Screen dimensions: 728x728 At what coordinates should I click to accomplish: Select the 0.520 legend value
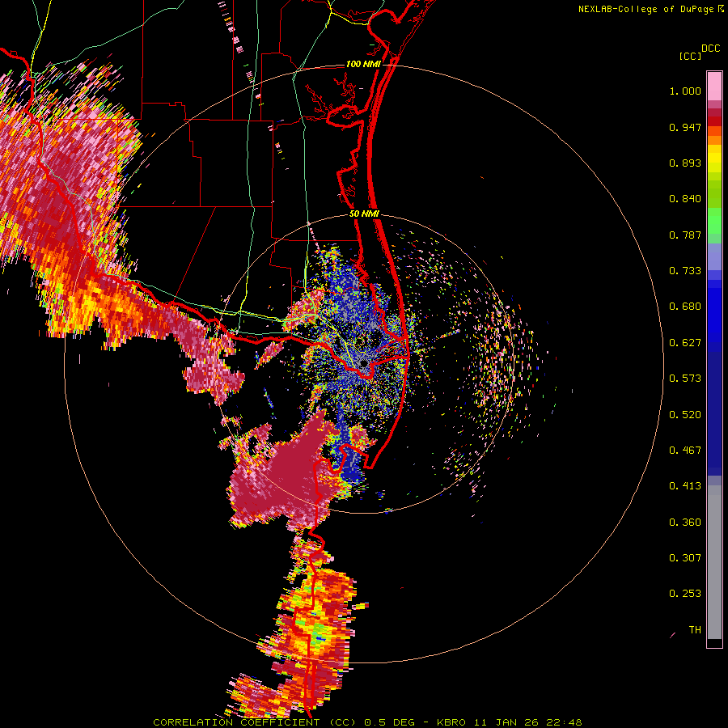(685, 415)
